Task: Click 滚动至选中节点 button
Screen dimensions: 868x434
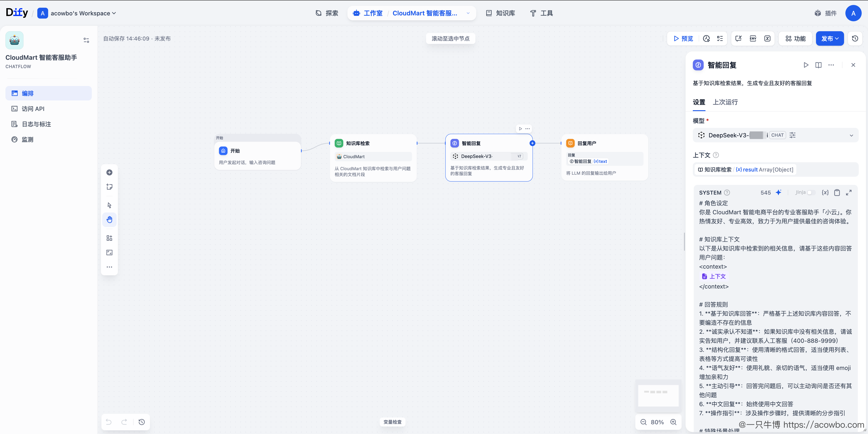Action: point(451,38)
